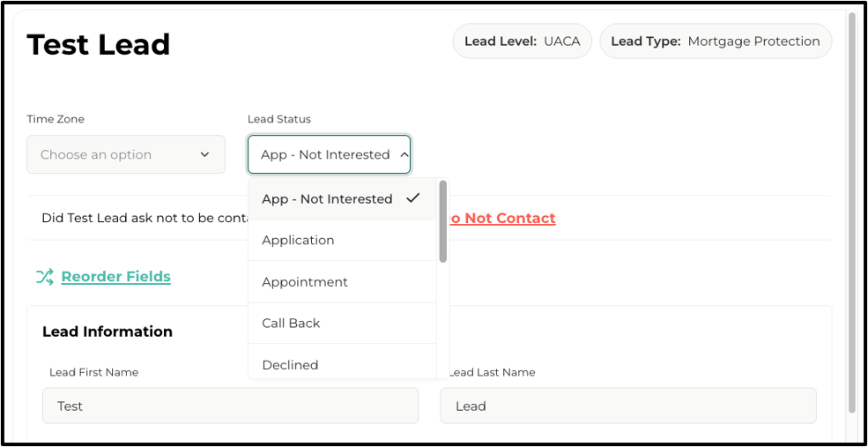The image size is (868, 447).
Task: Select Application from the status list
Action: pyautogui.click(x=342, y=241)
